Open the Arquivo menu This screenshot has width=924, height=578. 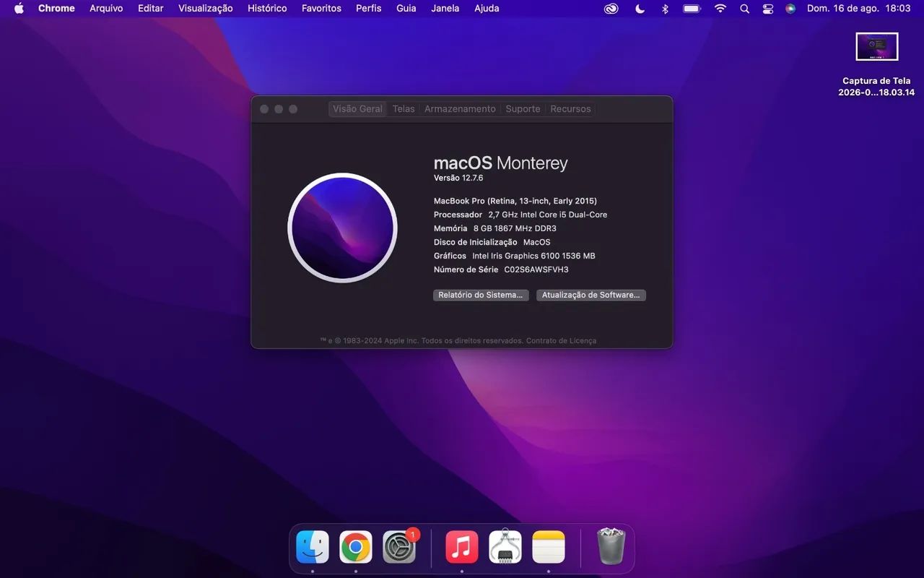(106, 9)
